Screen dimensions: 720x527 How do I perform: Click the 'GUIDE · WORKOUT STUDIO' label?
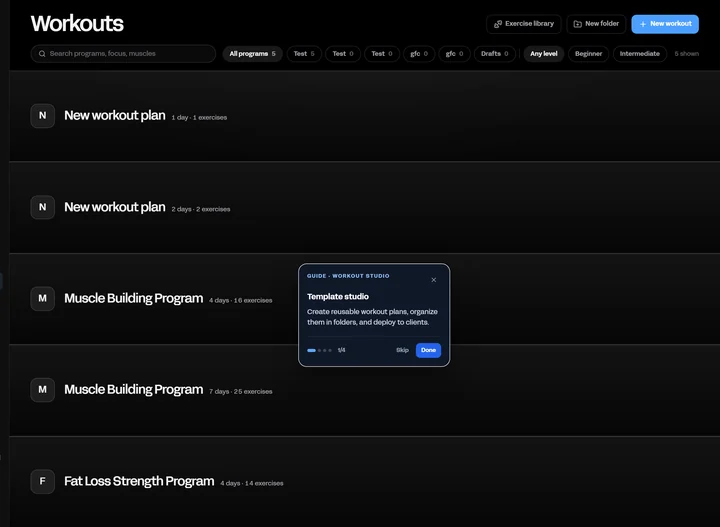click(348, 276)
